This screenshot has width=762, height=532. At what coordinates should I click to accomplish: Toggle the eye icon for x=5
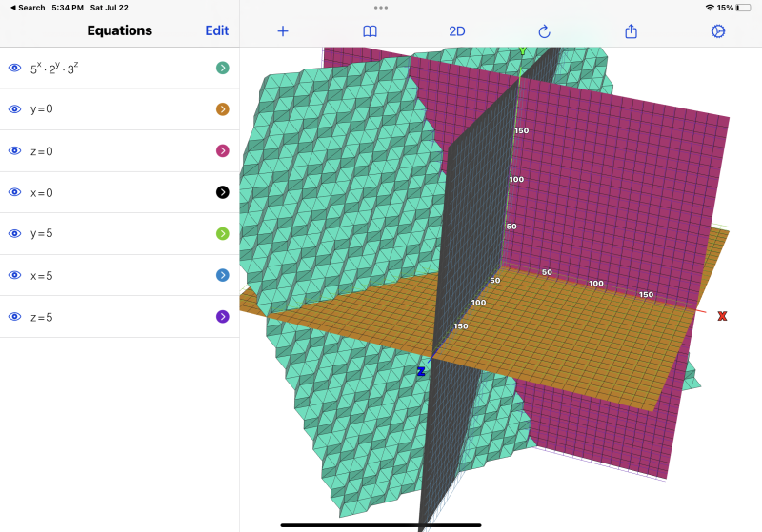click(14, 275)
